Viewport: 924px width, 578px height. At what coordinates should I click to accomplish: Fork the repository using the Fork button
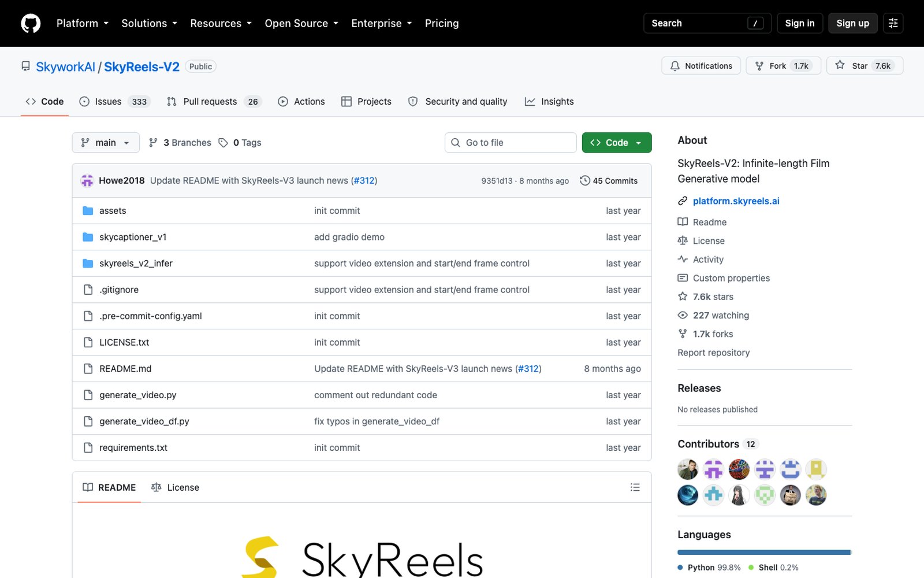[x=784, y=66]
